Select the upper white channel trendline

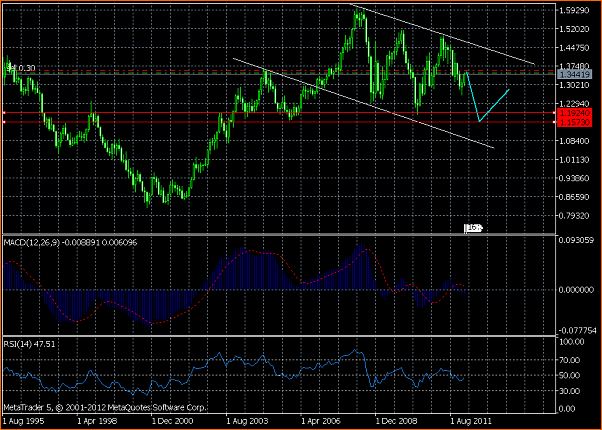[x=442, y=34]
